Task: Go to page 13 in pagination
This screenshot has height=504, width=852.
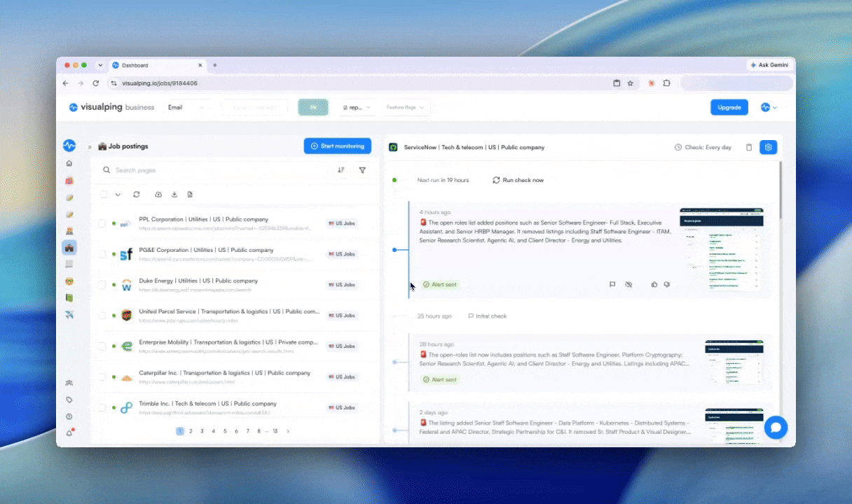Action: (275, 431)
